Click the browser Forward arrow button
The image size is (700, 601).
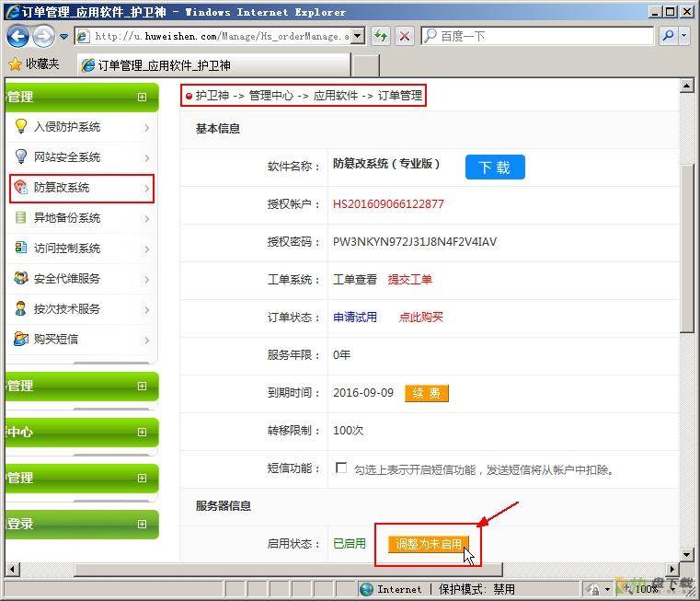coord(44,36)
